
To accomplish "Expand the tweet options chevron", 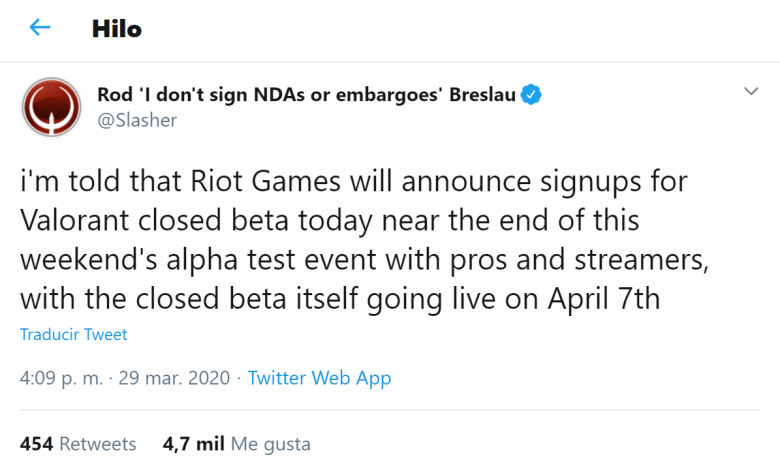I will point(752,92).
